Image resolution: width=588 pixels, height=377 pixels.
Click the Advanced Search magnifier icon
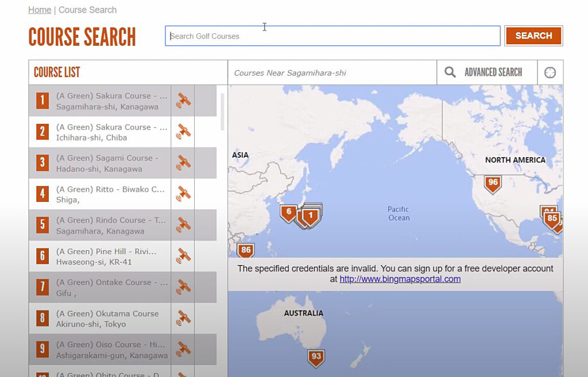(x=450, y=72)
